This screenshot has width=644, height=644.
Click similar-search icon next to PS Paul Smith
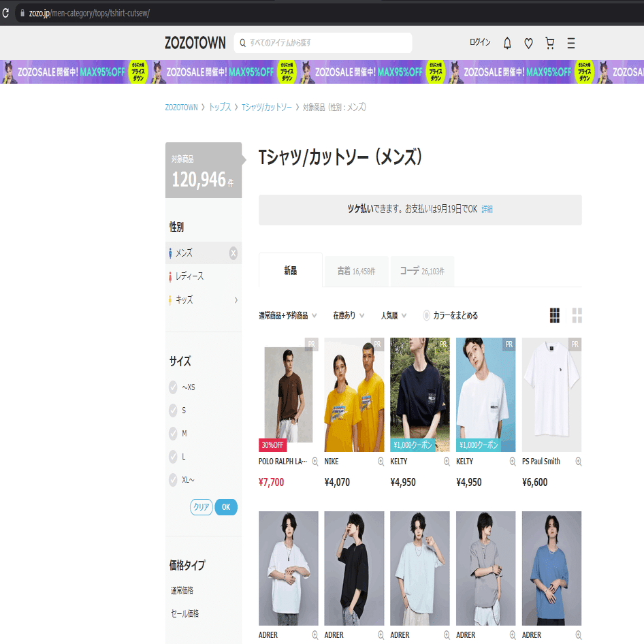(578, 462)
